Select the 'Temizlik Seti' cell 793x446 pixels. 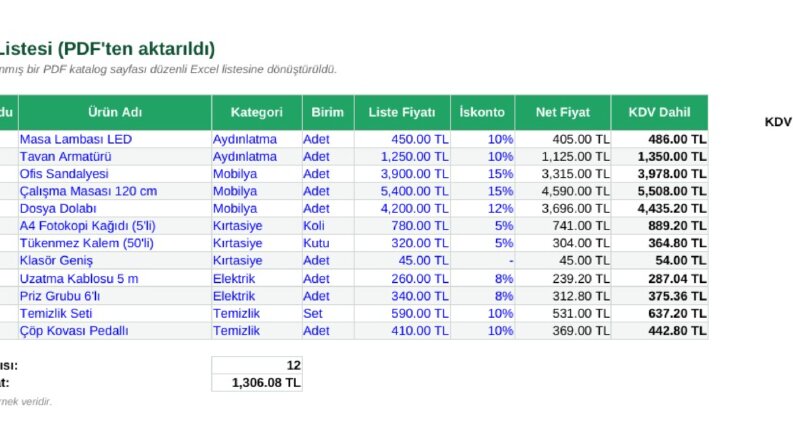tap(115, 313)
